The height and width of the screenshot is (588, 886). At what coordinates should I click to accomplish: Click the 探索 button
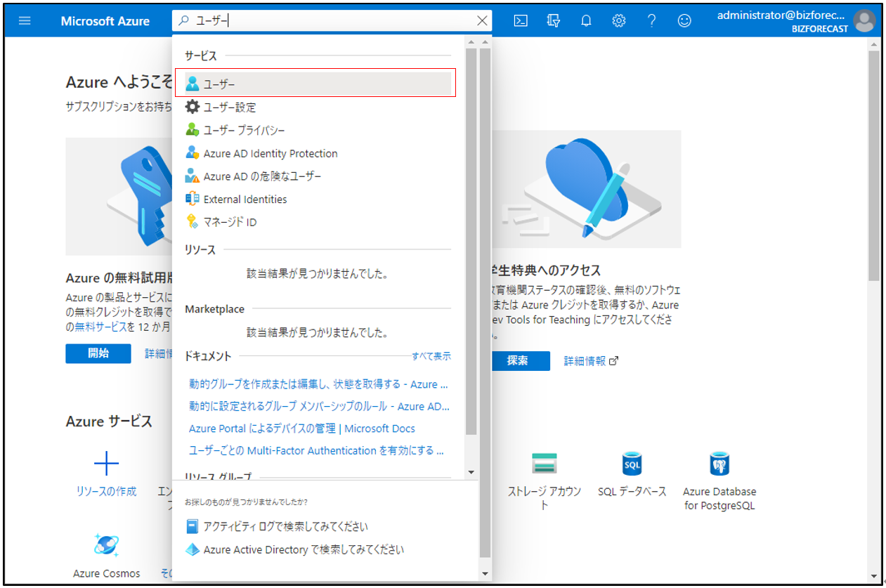pyautogui.click(x=518, y=361)
